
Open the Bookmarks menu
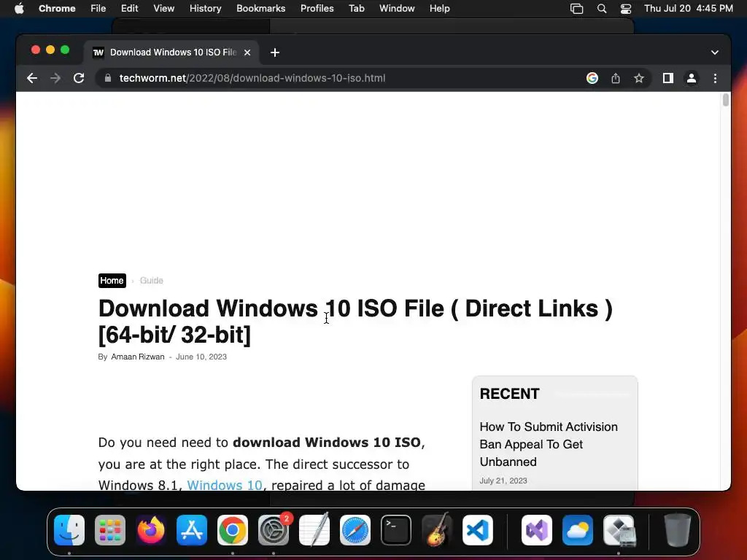tap(260, 8)
